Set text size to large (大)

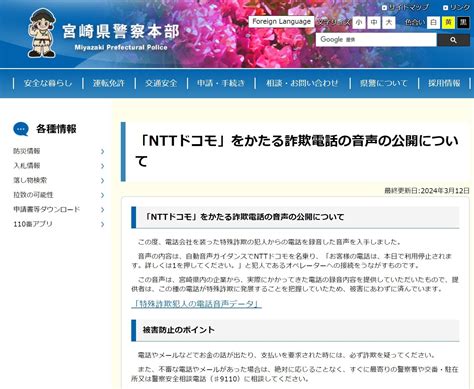pyautogui.click(x=389, y=22)
